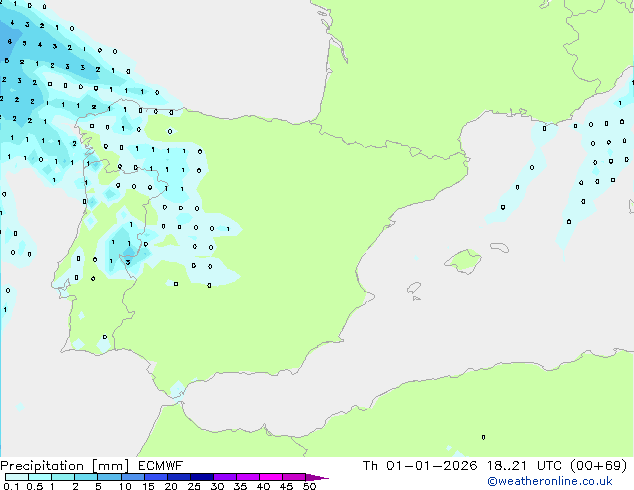The height and width of the screenshot is (490, 634).
Task: Click Ibiza island outline on the map
Action: coord(414,288)
